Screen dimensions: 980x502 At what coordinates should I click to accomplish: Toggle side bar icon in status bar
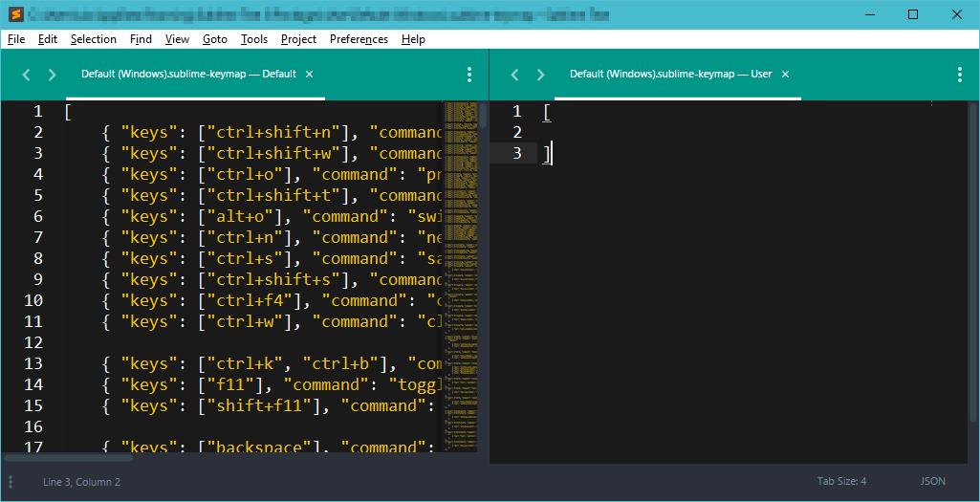coord(11,481)
